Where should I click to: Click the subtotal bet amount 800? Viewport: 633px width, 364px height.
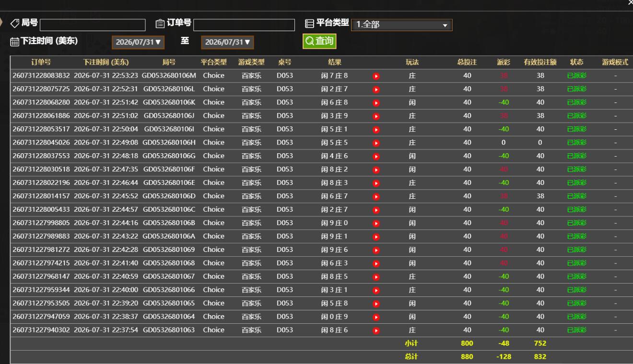(x=467, y=343)
